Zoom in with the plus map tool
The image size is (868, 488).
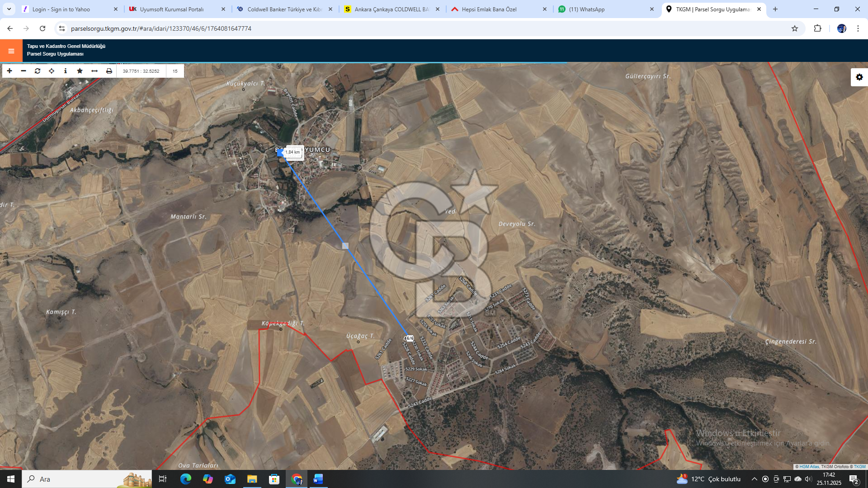(9, 71)
